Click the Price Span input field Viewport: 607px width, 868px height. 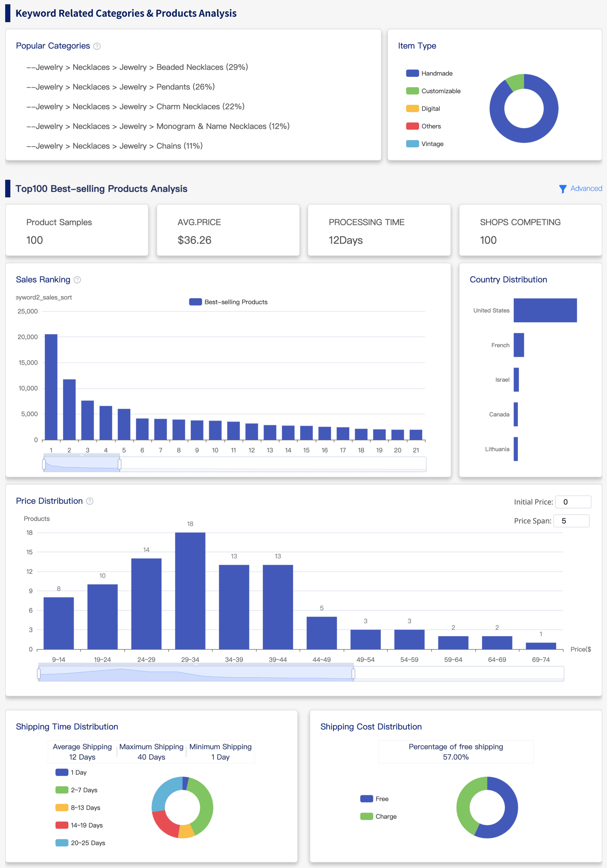(x=571, y=521)
